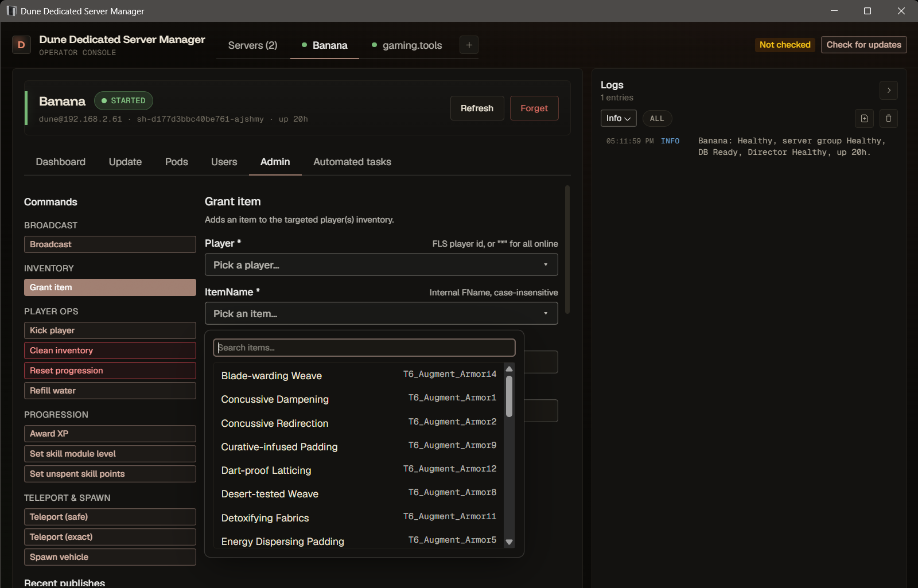Open the Users tab
918x588 pixels.
click(x=224, y=162)
